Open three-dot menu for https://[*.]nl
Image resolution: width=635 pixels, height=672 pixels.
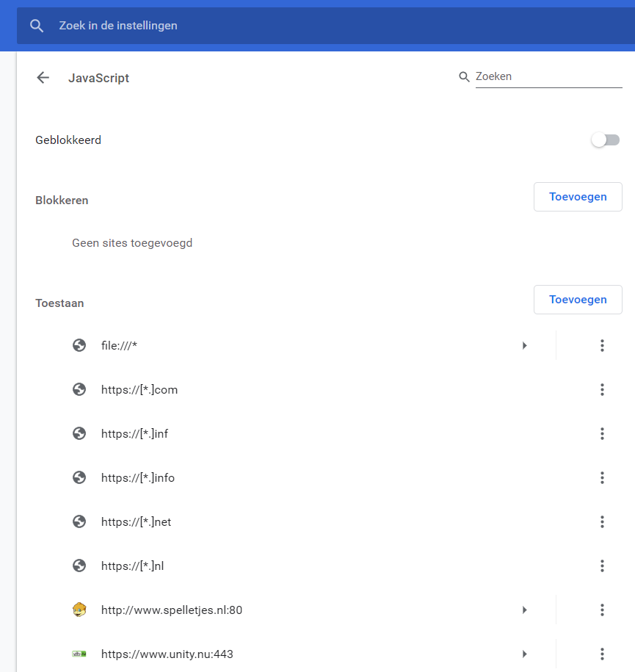[602, 566]
